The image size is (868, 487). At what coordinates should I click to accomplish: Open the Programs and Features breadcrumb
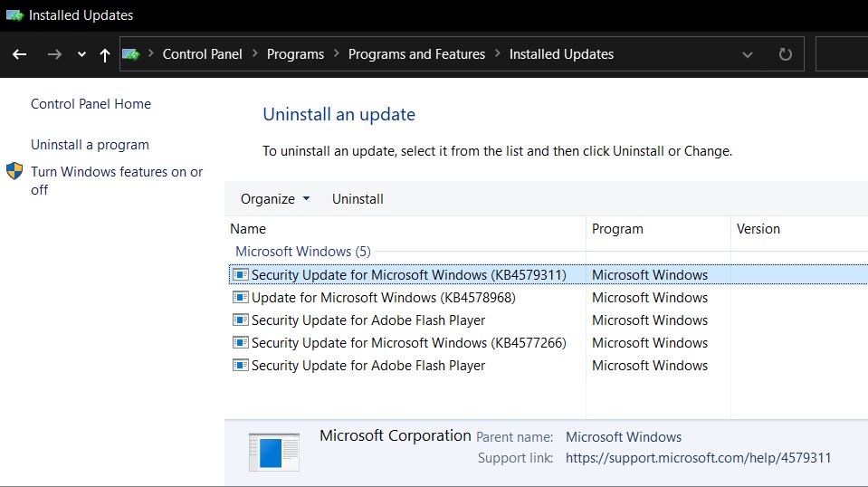416,54
